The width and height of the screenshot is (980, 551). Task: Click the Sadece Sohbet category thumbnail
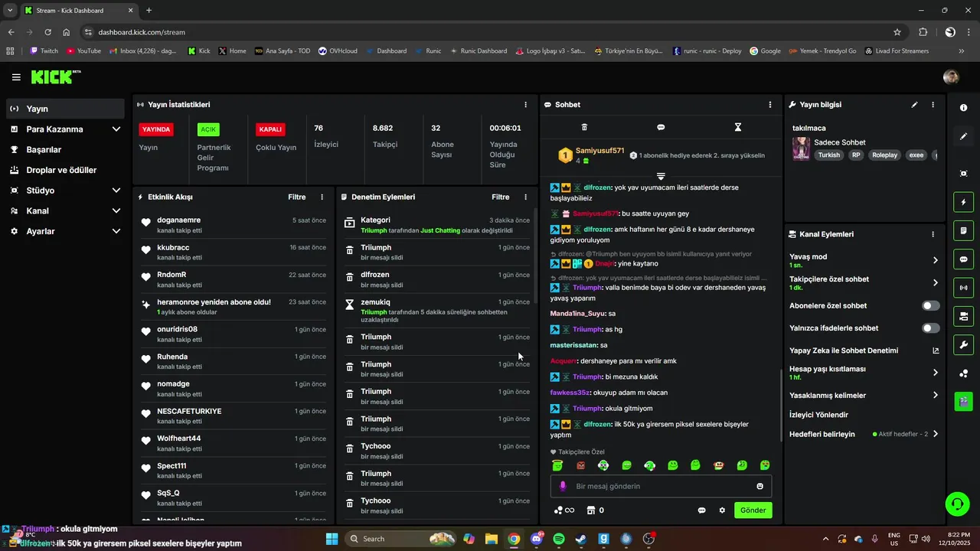pyautogui.click(x=801, y=148)
